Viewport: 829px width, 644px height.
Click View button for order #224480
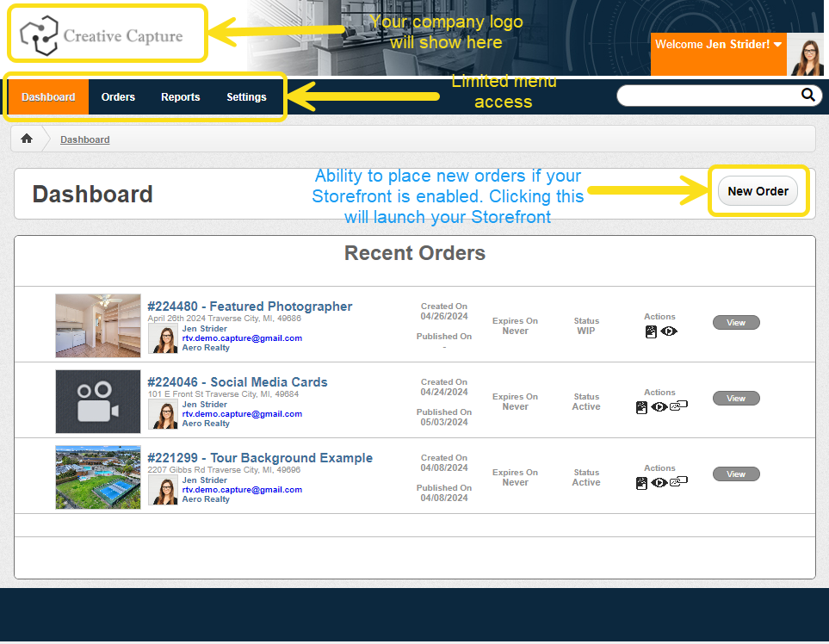[736, 323]
